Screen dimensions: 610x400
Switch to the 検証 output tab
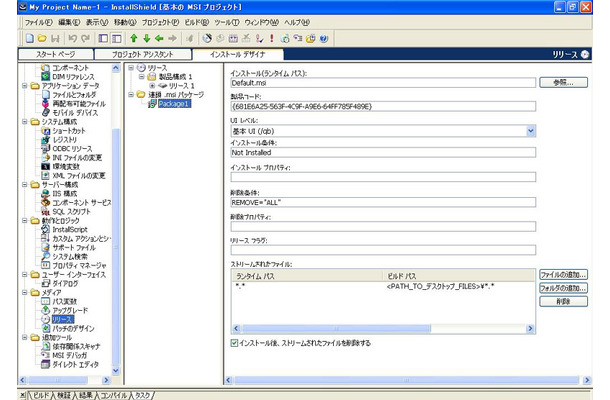(63, 395)
